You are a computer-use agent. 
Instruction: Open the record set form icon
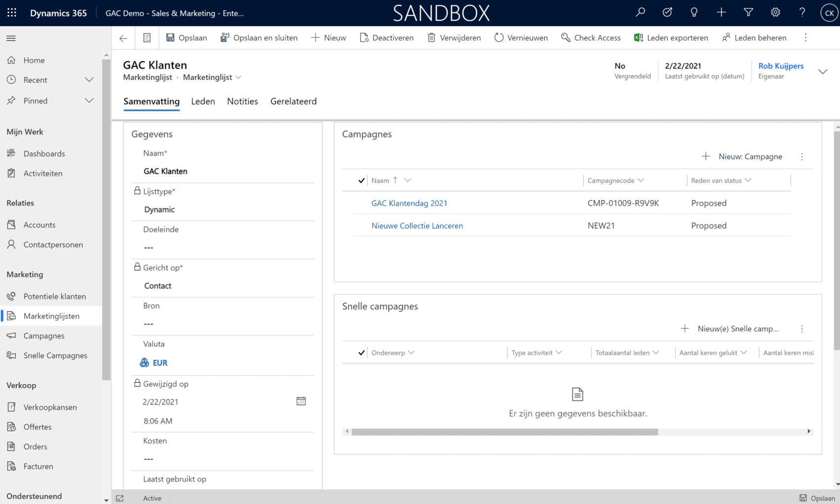(147, 38)
